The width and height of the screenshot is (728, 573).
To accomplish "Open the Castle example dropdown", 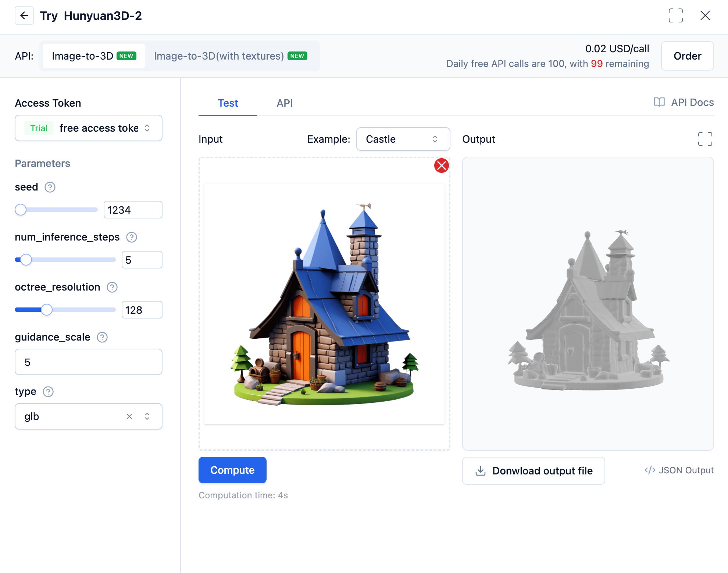I will click(403, 139).
